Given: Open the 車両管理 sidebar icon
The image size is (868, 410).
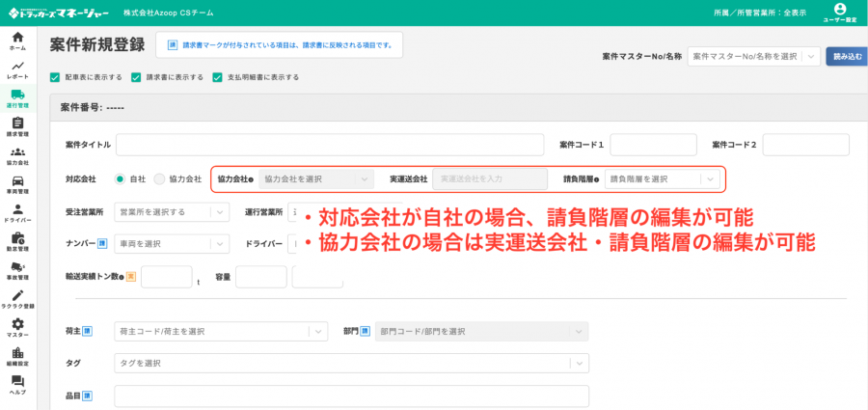Looking at the screenshot, I should tap(17, 184).
